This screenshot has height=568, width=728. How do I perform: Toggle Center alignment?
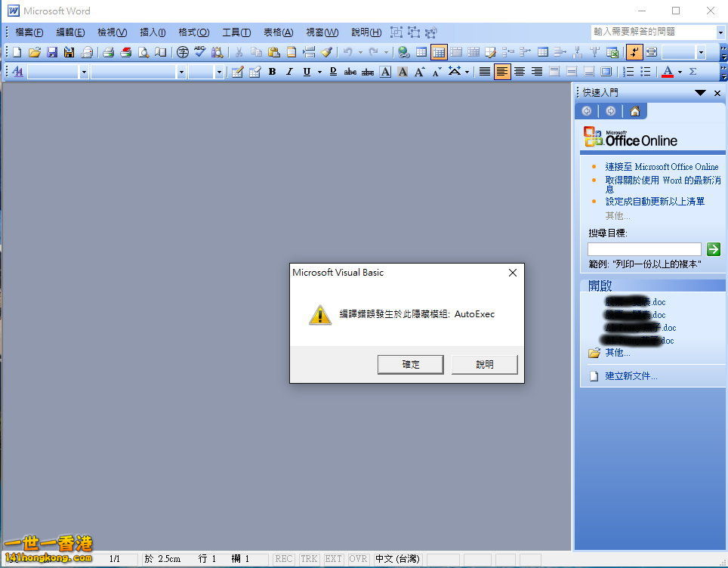coord(520,72)
